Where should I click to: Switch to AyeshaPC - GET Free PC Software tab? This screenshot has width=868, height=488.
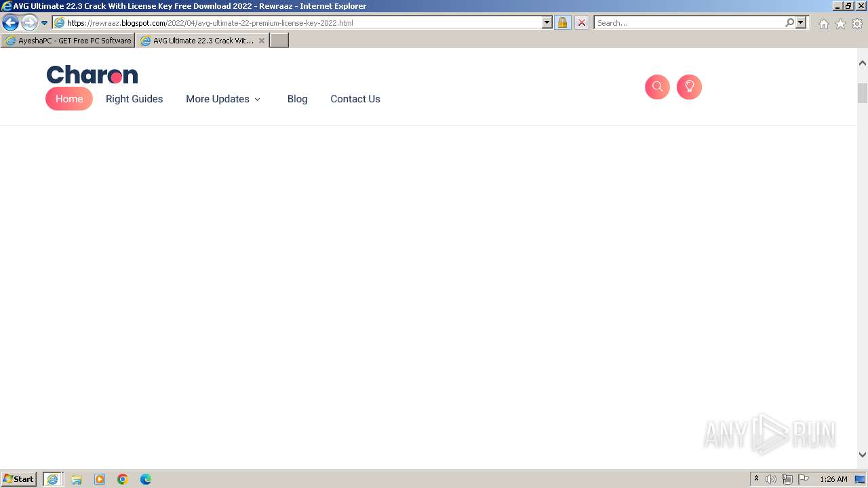coord(68,41)
